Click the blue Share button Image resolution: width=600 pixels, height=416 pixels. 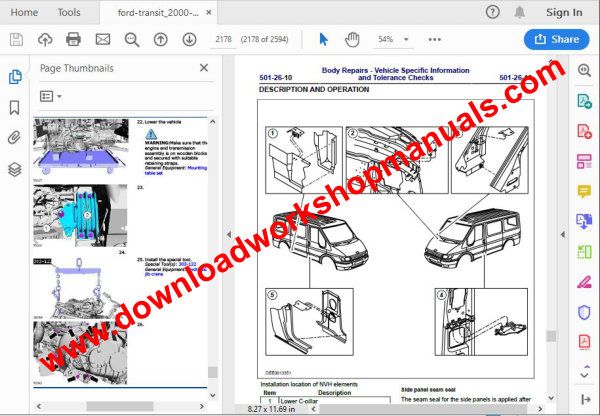pos(556,39)
